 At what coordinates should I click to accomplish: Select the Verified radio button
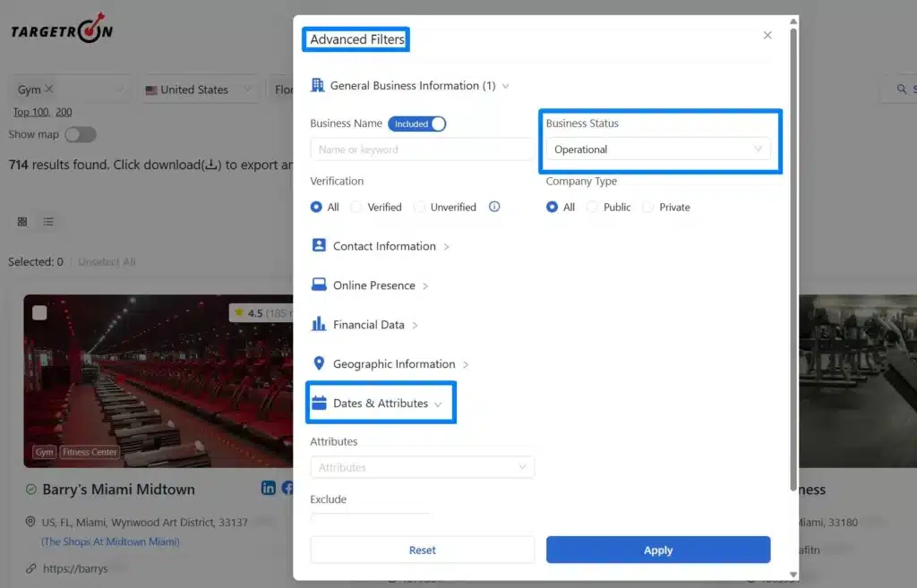356,207
